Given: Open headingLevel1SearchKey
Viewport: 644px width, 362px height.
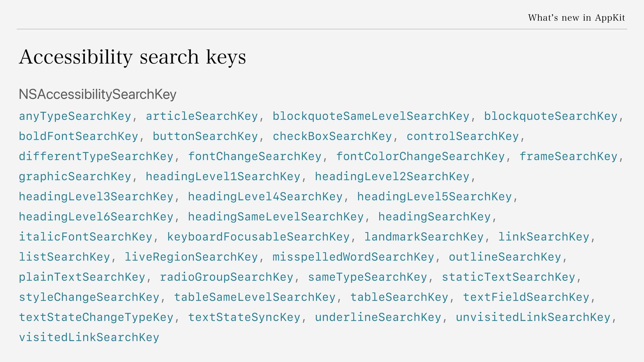Looking at the screenshot, I should [x=223, y=177].
